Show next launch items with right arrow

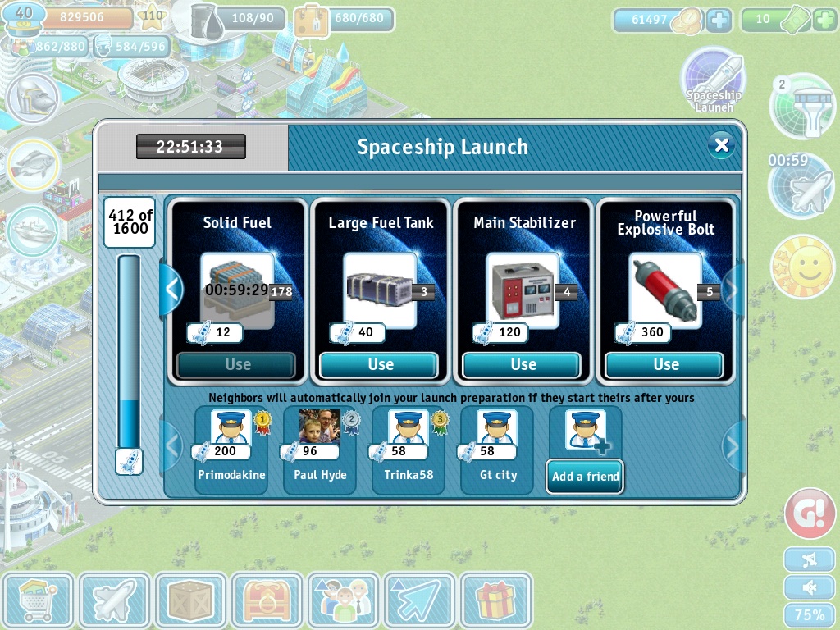click(733, 290)
